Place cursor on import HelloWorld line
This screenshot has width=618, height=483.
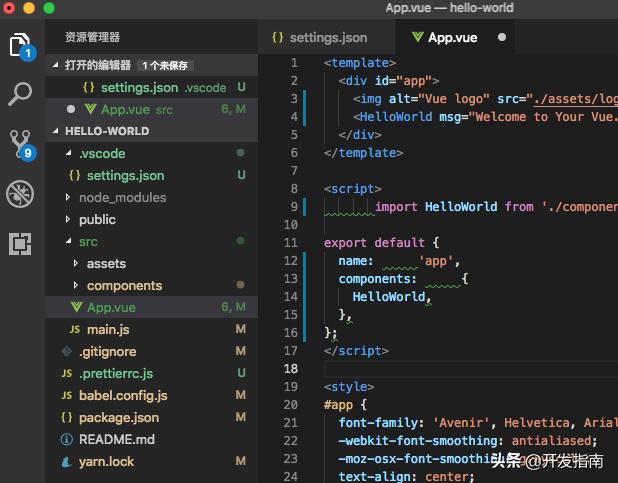[471, 207]
